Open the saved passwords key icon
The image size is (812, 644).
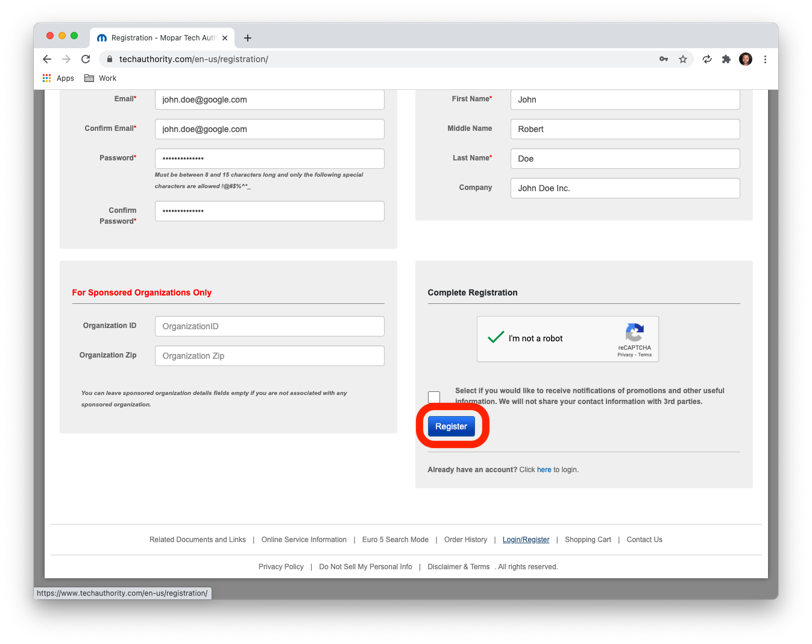(664, 59)
